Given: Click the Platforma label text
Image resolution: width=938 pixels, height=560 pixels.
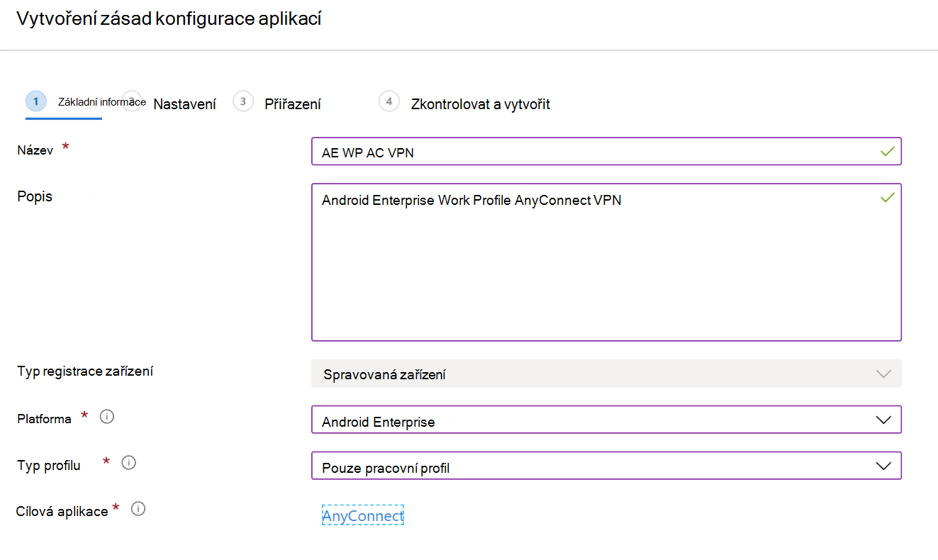Looking at the screenshot, I should click(x=44, y=418).
